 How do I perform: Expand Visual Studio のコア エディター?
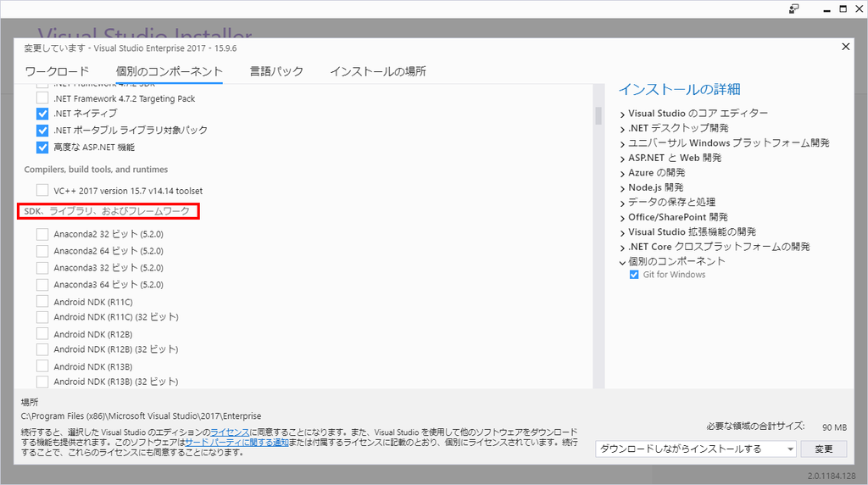pyautogui.click(x=623, y=114)
